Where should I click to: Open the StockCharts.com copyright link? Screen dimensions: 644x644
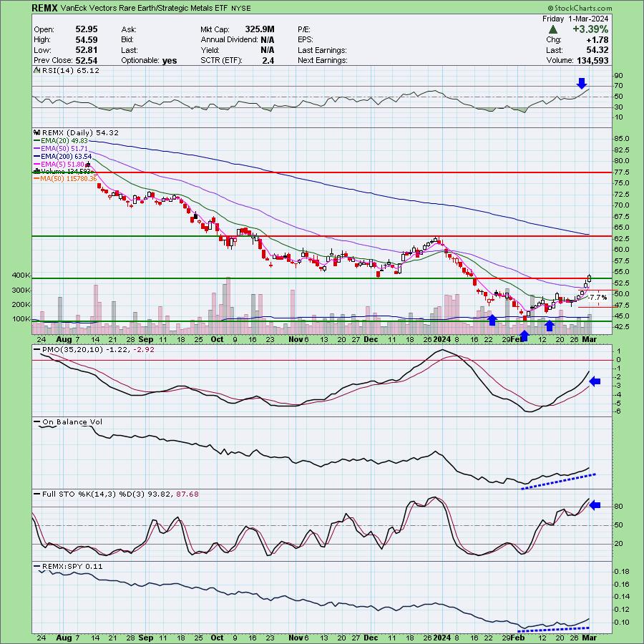click(580, 8)
